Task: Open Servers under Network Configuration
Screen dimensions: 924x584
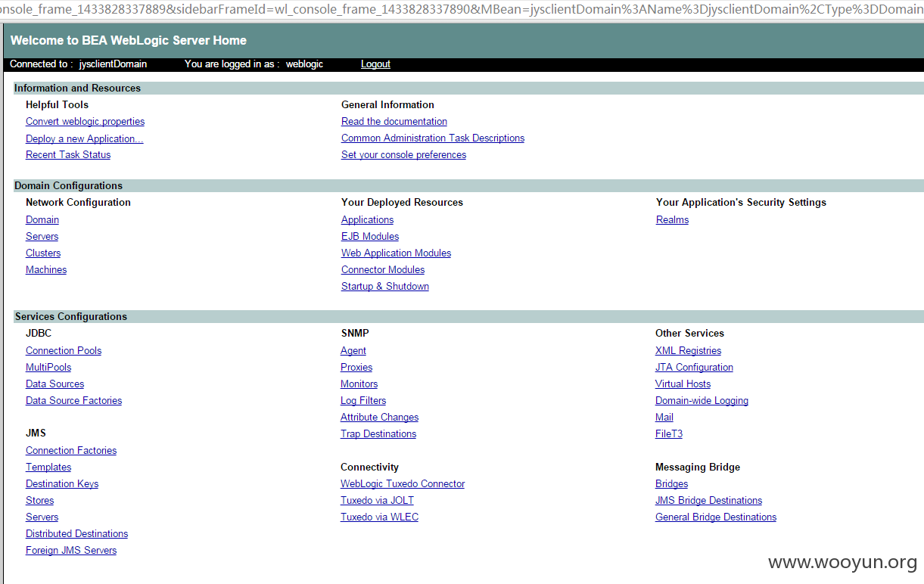Action: click(x=42, y=237)
